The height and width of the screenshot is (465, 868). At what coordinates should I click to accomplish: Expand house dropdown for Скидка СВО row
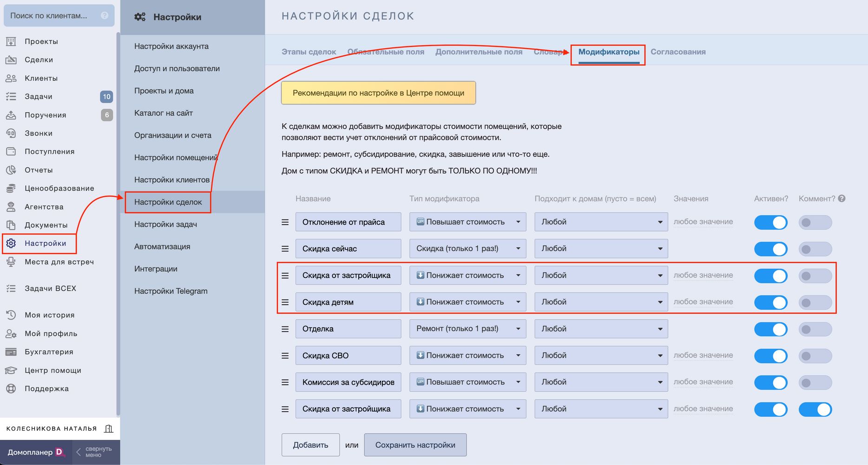click(x=601, y=356)
